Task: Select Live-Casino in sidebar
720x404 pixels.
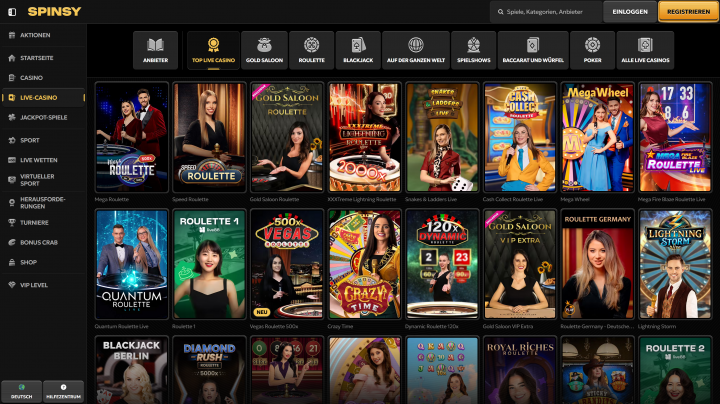Action: (x=43, y=97)
